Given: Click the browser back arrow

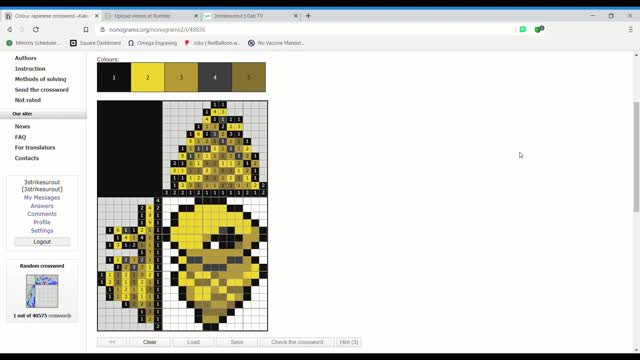Looking at the screenshot, I should [x=9, y=29].
